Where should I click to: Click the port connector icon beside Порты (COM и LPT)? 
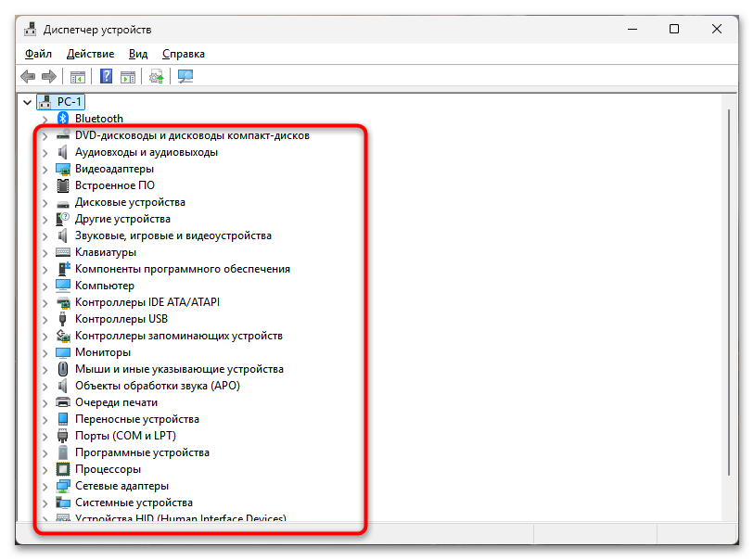(x=62, y=436)
